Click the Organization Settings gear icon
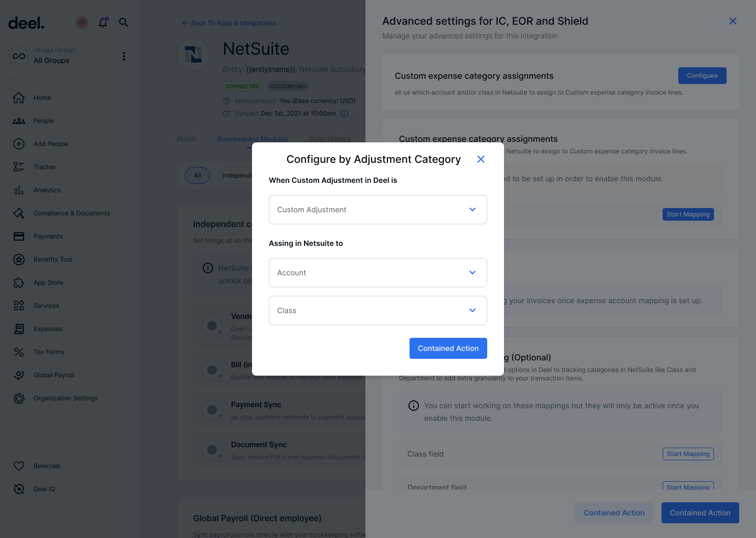Screen dimensions: 756x538 tap(19, 398)
